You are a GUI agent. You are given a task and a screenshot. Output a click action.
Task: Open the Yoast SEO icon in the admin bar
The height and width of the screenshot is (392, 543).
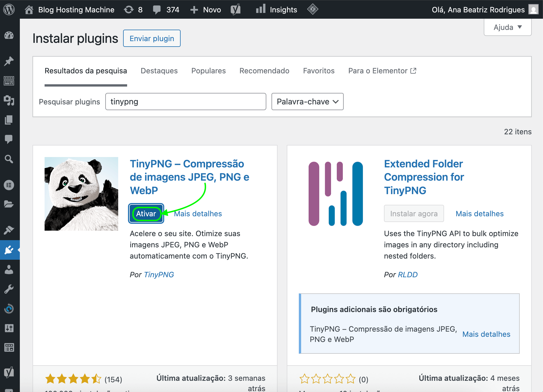(236, 9)
